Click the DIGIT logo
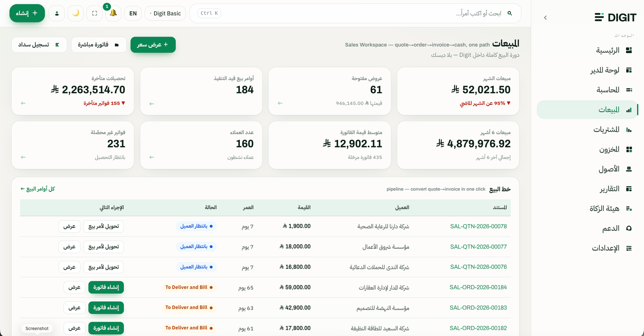 click(x=615, y=17)
